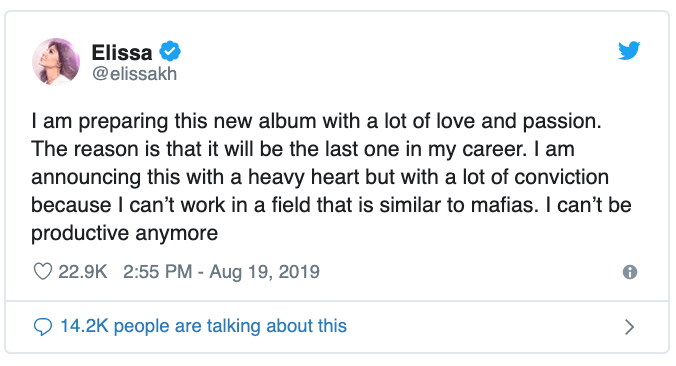
Task: Expand the conversation using the right chevron
Action: pos(630,327)
